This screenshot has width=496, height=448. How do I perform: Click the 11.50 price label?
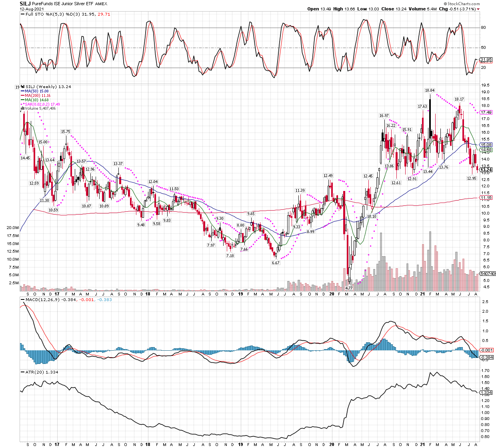[174, 189]
